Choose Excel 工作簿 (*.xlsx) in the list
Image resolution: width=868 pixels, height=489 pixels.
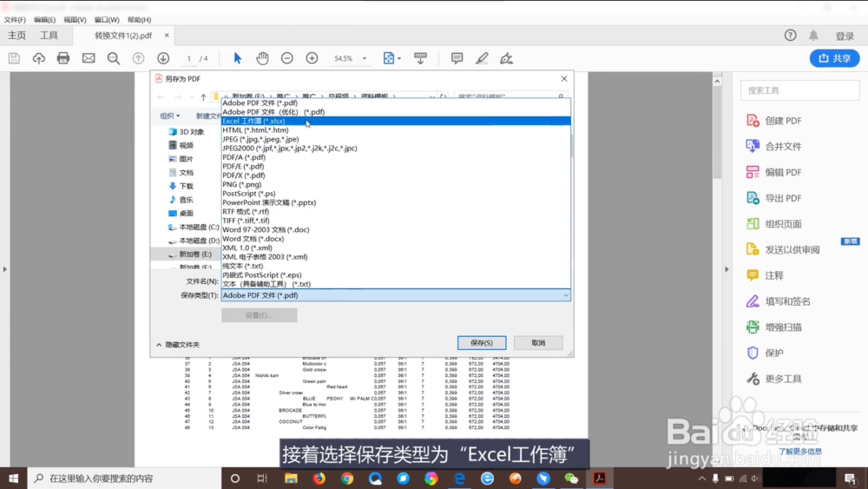[396, 121]
